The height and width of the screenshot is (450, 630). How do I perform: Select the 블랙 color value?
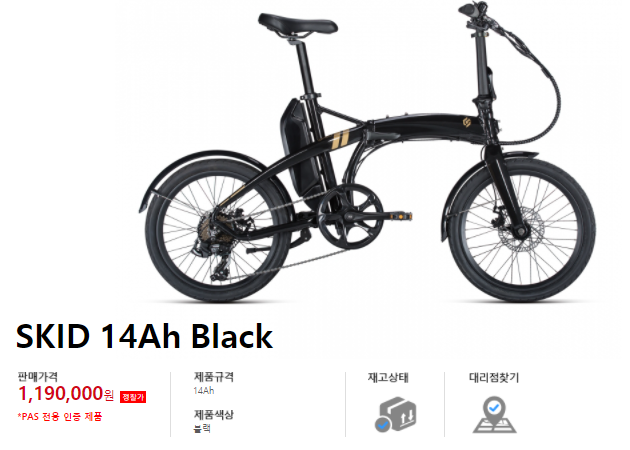click(x=202, y=428)
